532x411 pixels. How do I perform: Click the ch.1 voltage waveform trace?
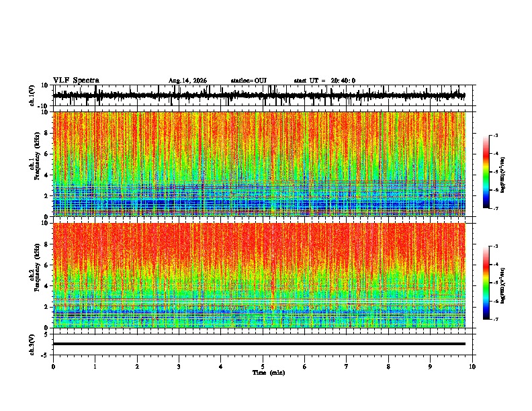coord(259,95)
